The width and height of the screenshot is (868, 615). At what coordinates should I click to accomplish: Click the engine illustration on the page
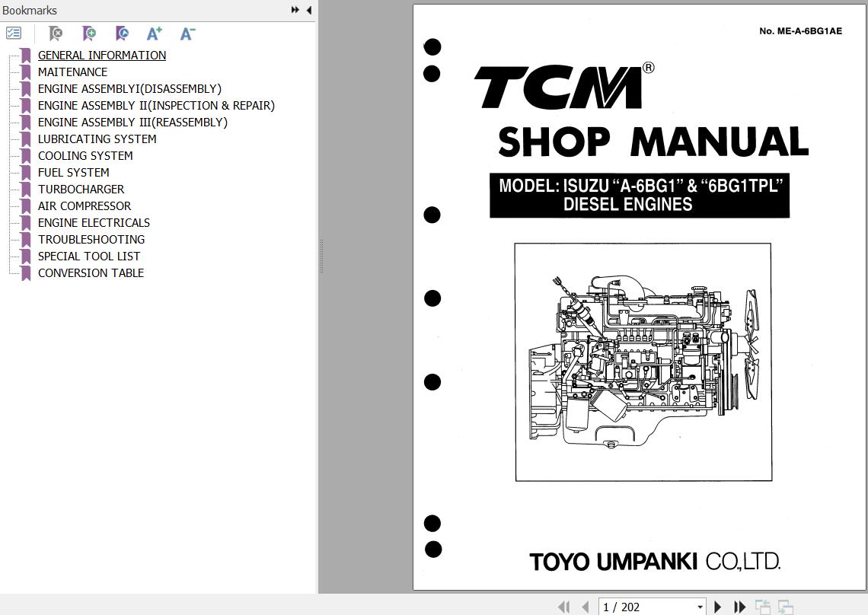coord(643,362)
